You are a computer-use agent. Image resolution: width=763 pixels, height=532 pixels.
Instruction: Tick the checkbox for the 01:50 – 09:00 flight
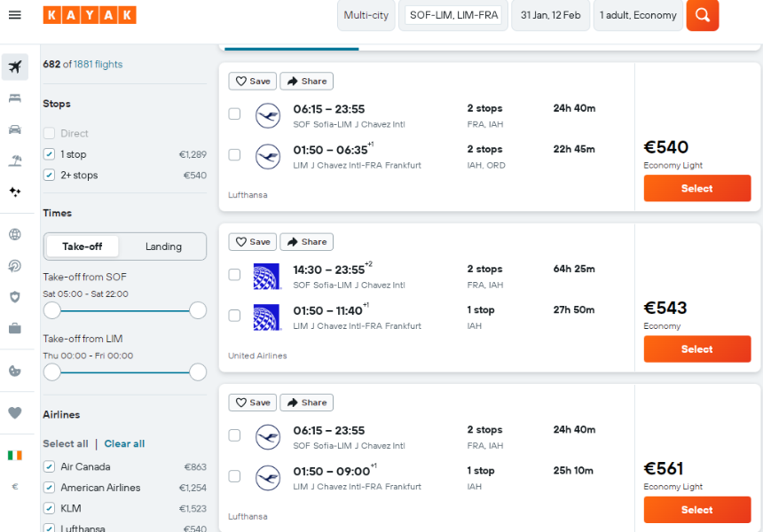(234, 476)
